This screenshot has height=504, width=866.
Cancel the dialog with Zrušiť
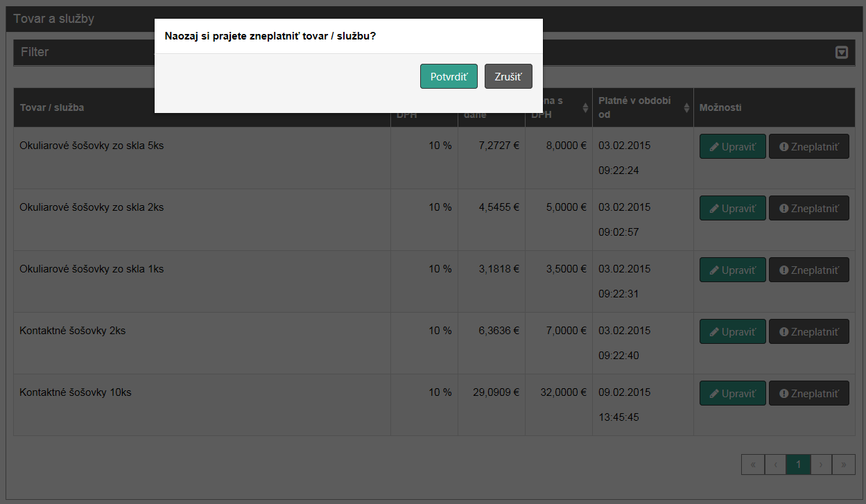(508, 76)
